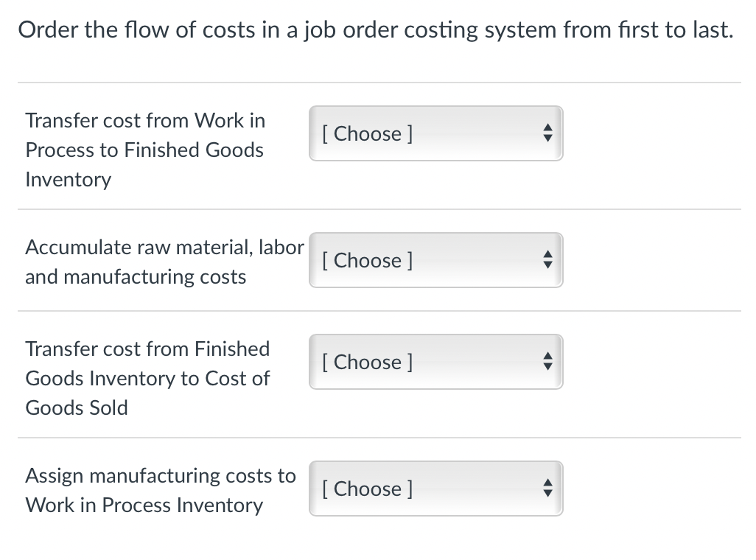Click the label 'Transfer cost from Work in Process to Finished Goods Inventory'
Image resolution: width=756 pixels, height=560 pixels.
144,150
